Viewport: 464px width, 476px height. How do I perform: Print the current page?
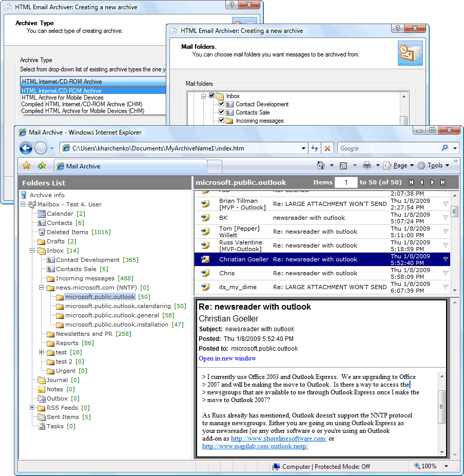pos(367,165)
